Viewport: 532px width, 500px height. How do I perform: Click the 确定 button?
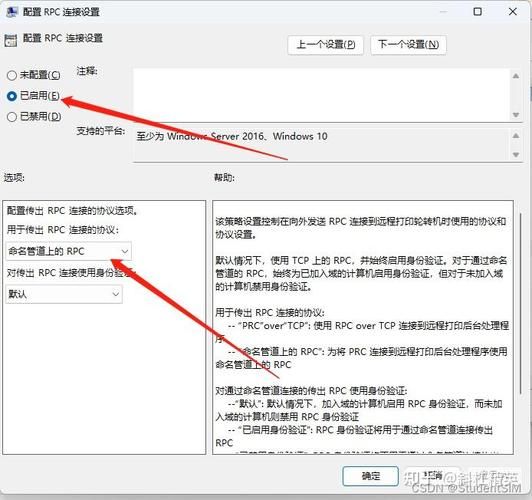(x=370, y=476)
